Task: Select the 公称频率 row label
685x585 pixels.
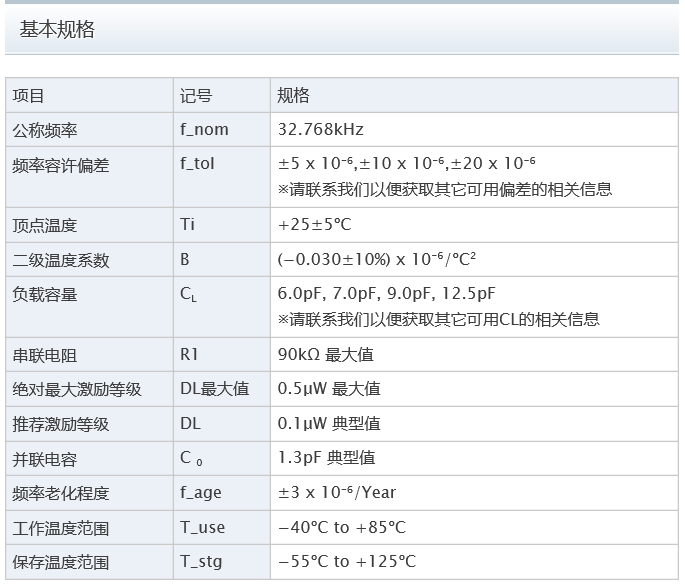Action: (x=45, y=130)
